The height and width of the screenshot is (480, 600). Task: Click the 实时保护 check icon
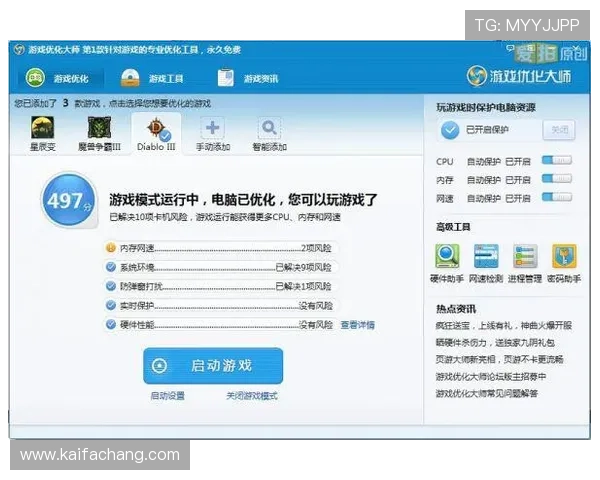(x=111, y=305)
